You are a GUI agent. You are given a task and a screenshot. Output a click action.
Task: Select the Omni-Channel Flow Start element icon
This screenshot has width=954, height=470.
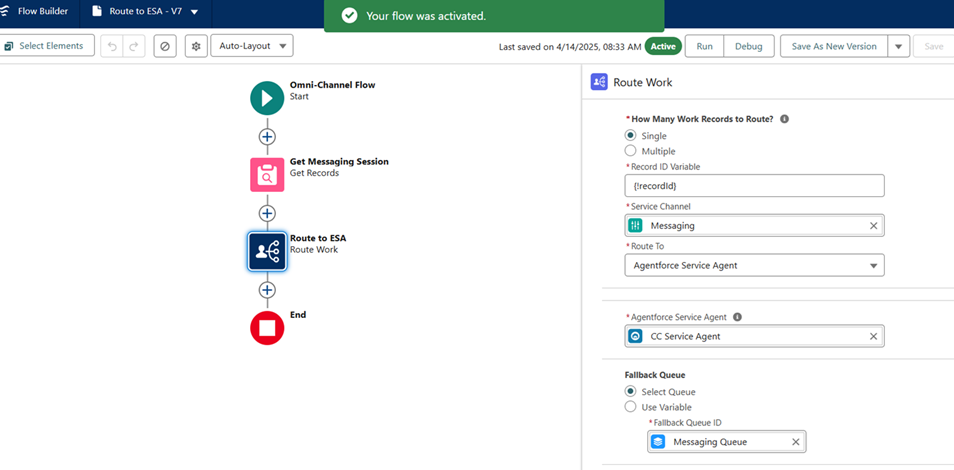(x=267, y=98)
